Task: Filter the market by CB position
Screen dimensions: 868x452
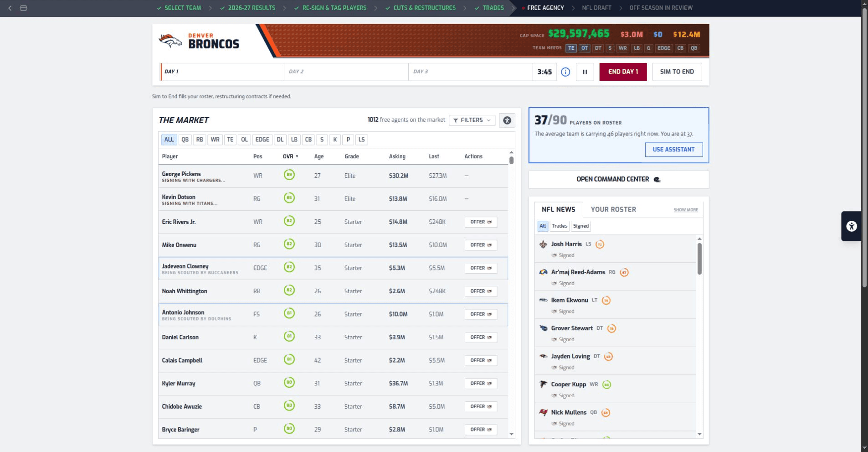Action: 308,140
